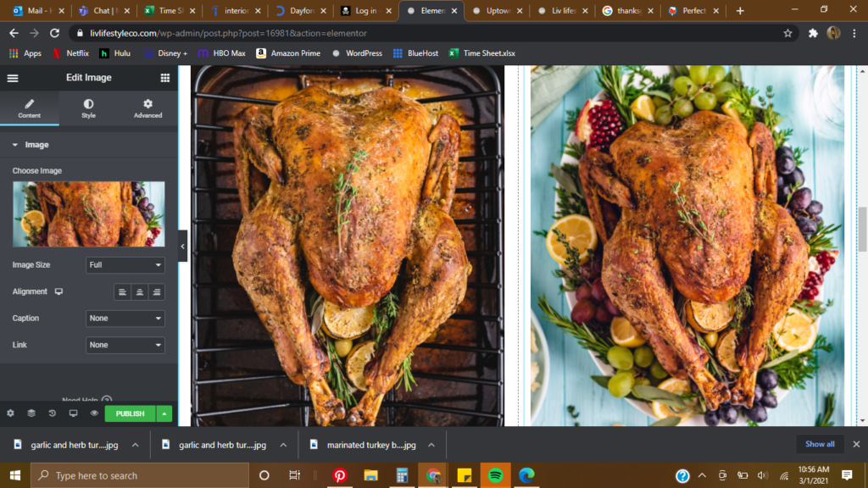This screenshot has width=868, height=488.
Task: Bookmark this page with the star icon
Action: click(787, 33)
